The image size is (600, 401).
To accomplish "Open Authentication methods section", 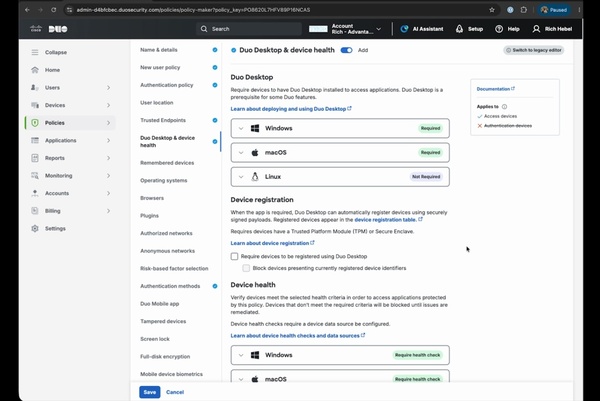I will [170, 286].
